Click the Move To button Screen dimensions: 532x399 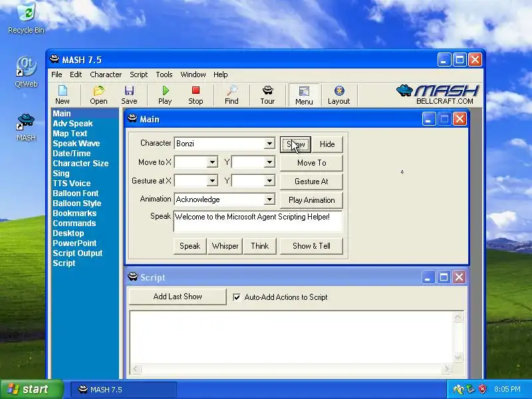click(311, 163)
